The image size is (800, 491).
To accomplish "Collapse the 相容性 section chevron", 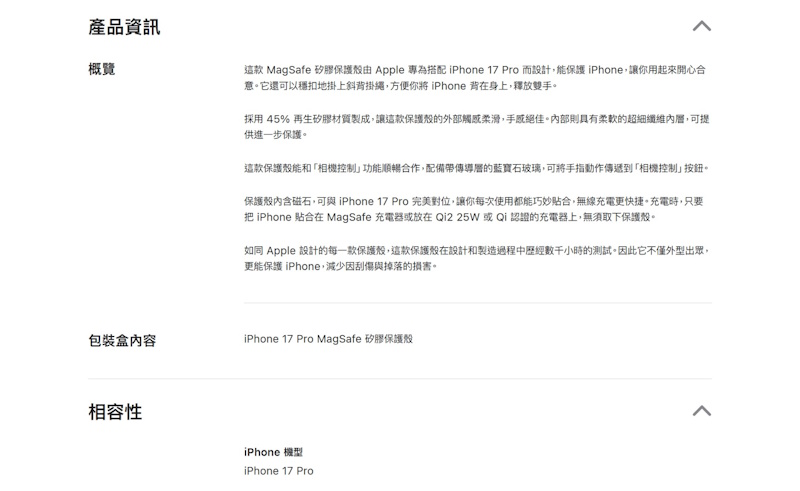I will click(x=702, y=411).
